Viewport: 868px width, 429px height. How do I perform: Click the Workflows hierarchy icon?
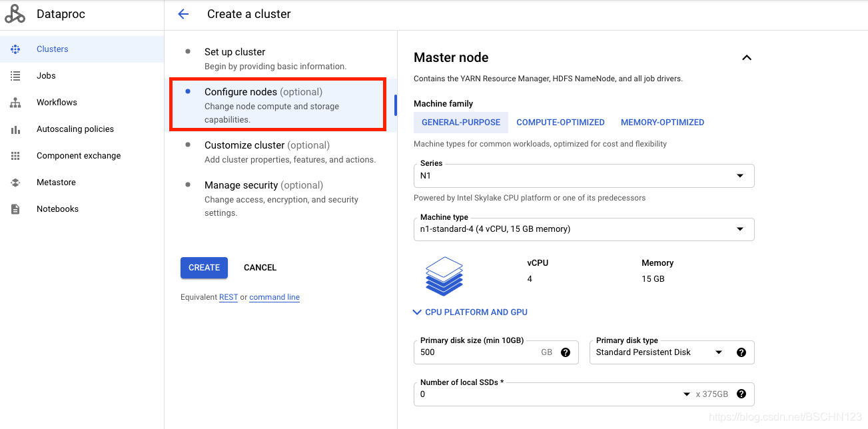point(15,103)
